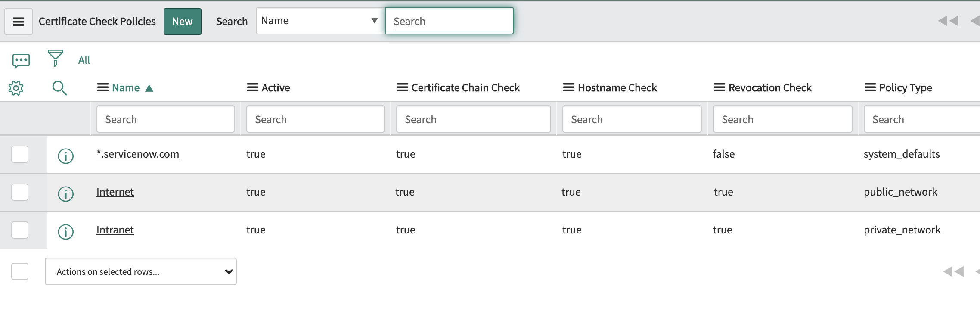Click false Revocation Check value

[x=724, y=154]
